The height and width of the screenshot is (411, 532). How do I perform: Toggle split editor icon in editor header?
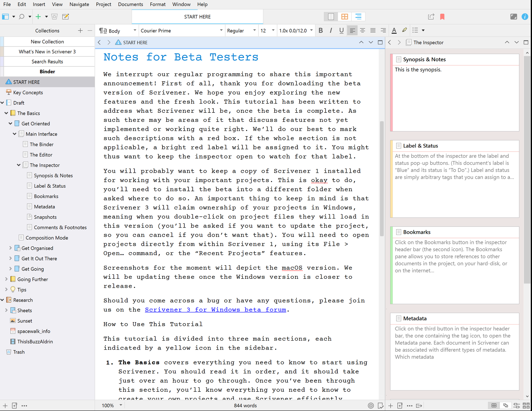tap(380, 42)
